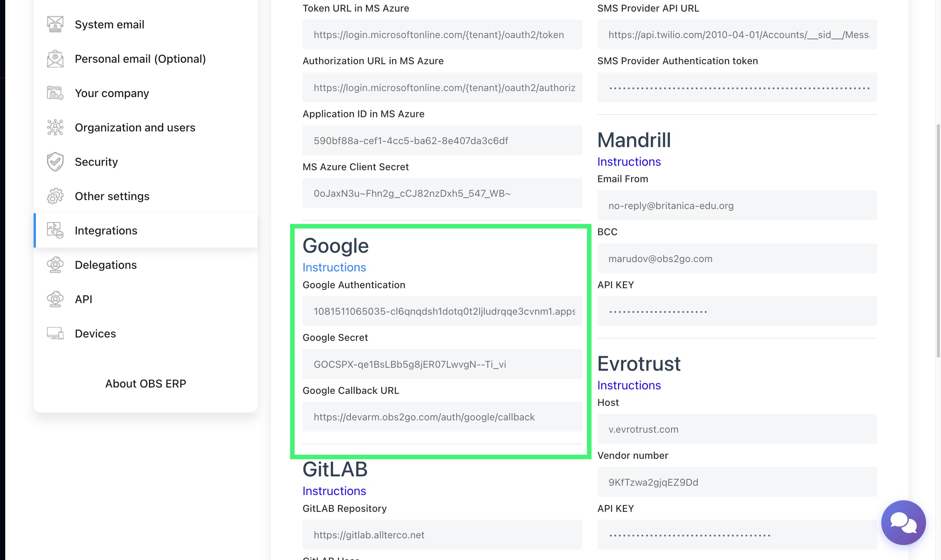Click the Other settings gear icon
This screenshot has height=560, width=941.
point(55,196)
